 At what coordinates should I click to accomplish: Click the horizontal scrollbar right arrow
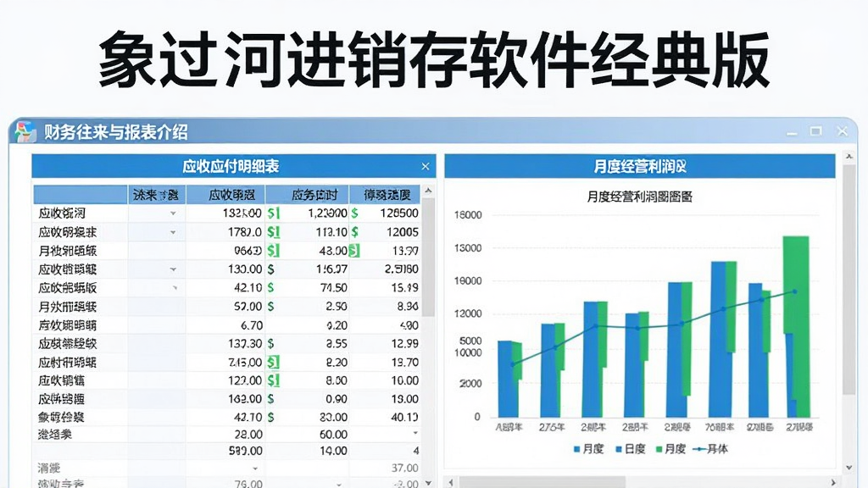point(833,483)
